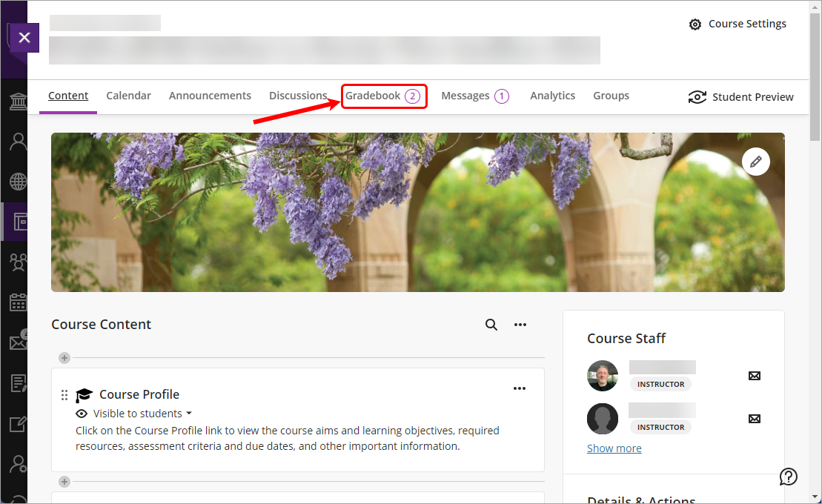Open the Institution Page icon in the sidebar

coord(16,102)
